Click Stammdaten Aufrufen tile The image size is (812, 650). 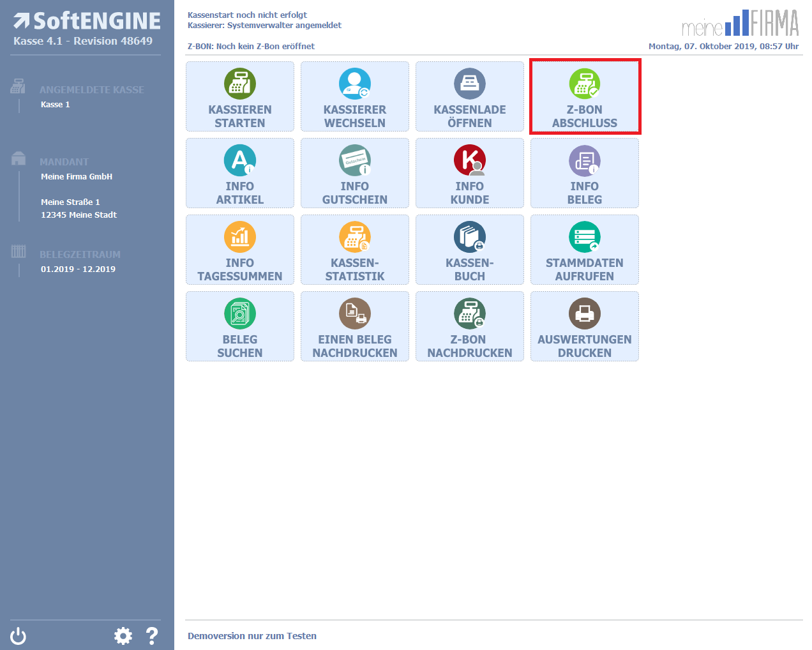pyautogui.click(x=585, y=250)
